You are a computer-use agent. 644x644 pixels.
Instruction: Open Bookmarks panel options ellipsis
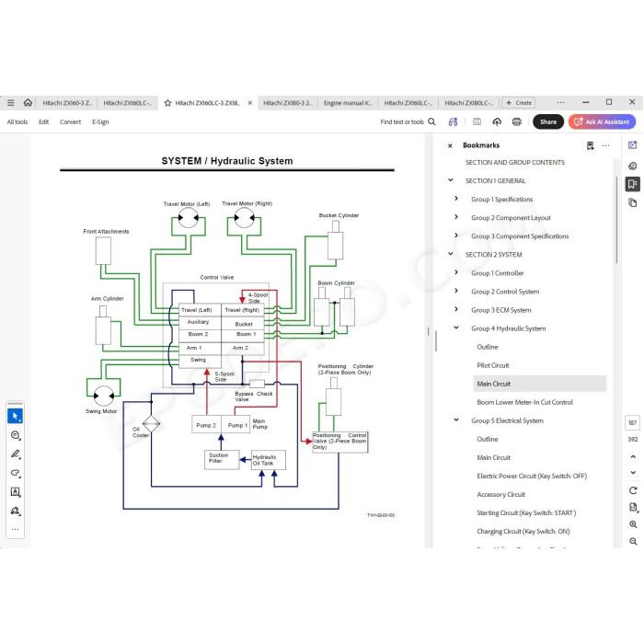pos(605,145)
